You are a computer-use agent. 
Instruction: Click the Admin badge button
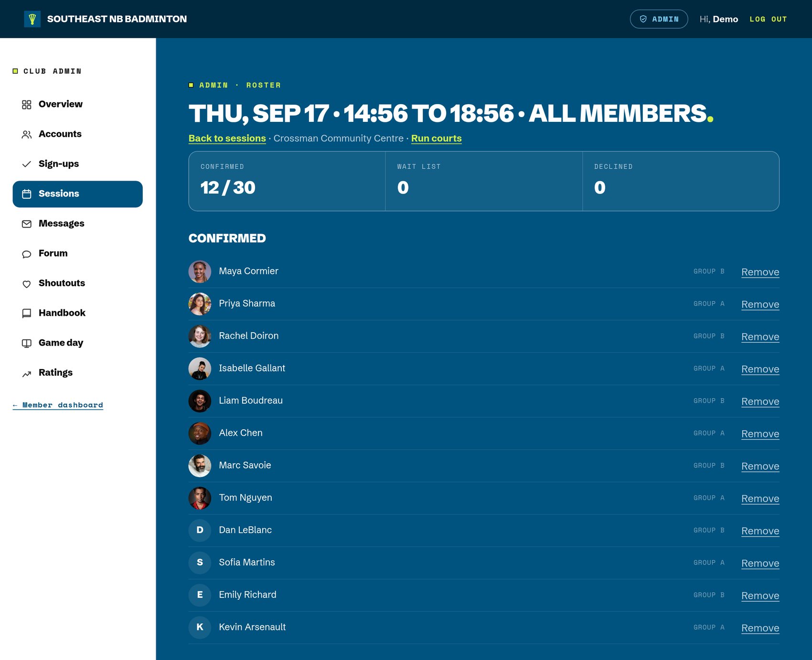pyautogui.click(x=659, y=19)
